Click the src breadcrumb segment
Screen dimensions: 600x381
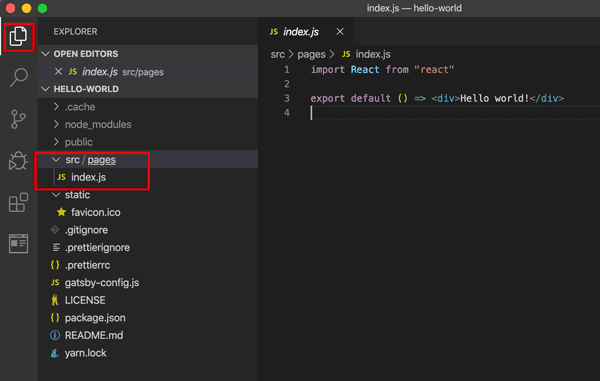pyautogui.click(x=277, y=54)
